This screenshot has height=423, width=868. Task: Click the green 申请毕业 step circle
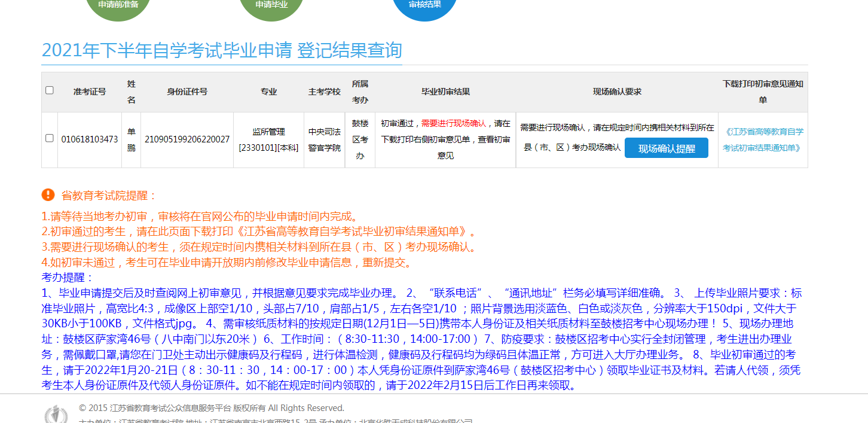click(x=271, y=6)
